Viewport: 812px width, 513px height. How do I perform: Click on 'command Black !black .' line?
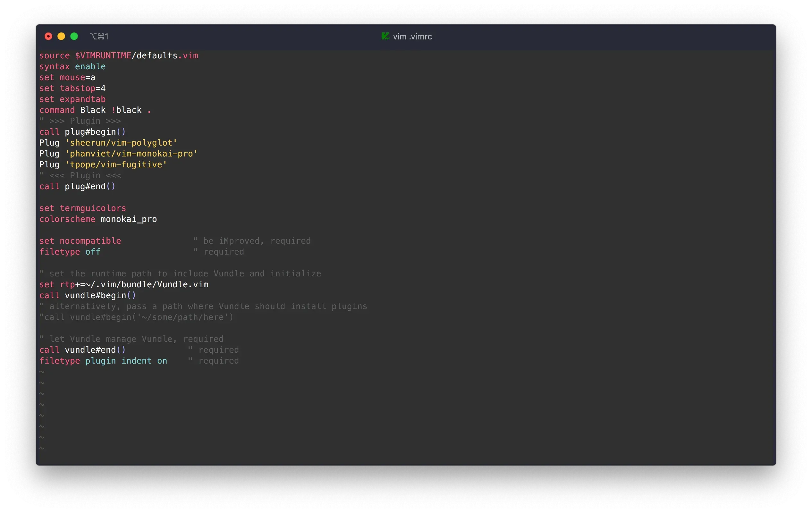(95, 110)
